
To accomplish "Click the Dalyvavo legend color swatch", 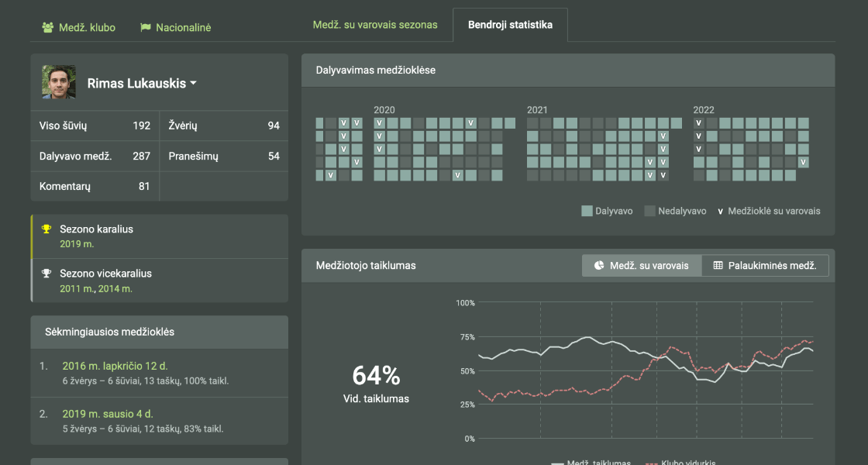I will 587,211.
